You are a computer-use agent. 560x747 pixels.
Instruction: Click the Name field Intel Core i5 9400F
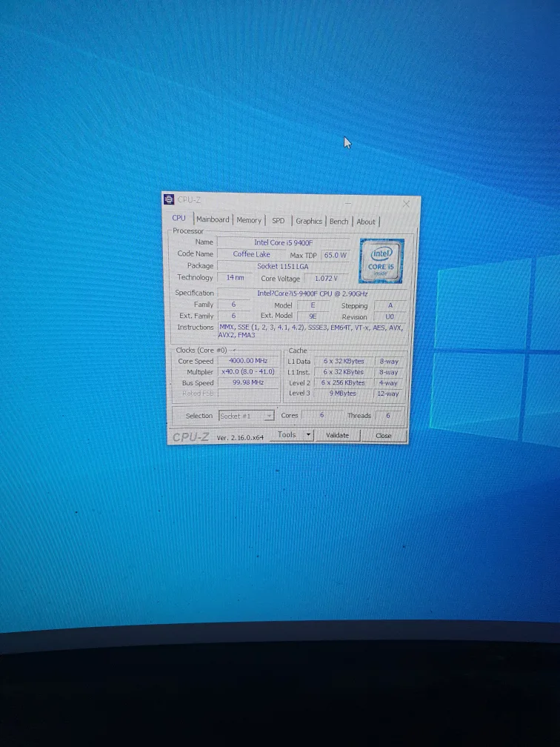tap(283, 242)
